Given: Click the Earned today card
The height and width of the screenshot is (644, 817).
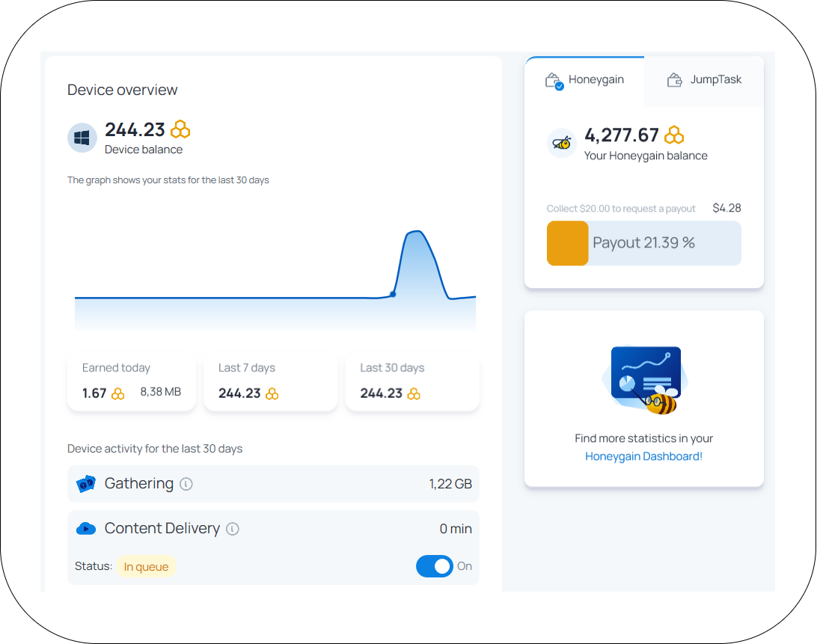Looking at the screenshot, I should coord(132,382).
